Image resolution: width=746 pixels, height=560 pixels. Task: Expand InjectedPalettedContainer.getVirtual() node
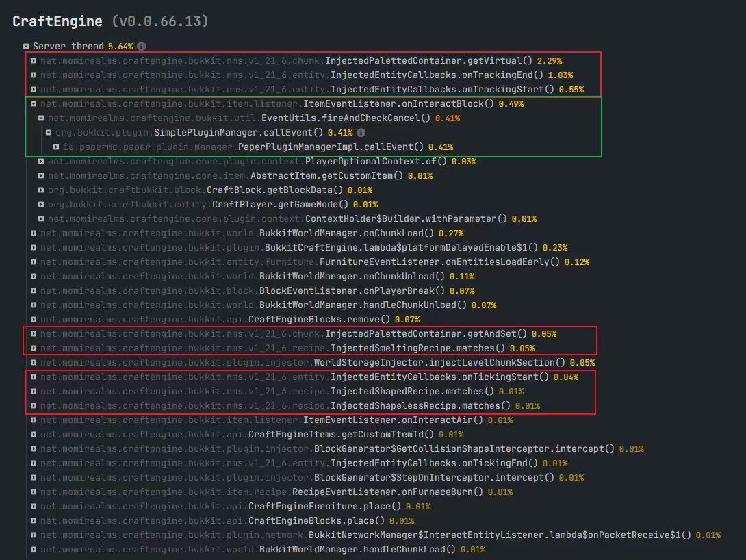point(34,61)
